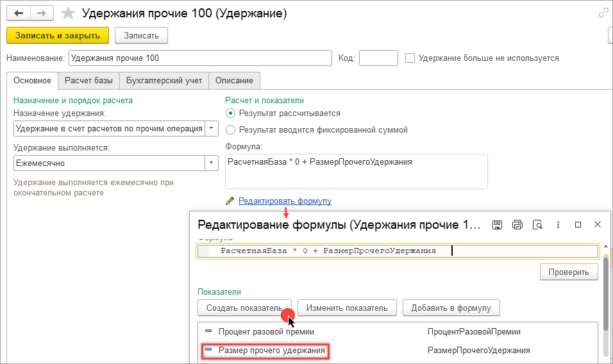This screenshot has height=364, width=613.
Task: Click the forward navigation arrow
Action: click(42, 13)
